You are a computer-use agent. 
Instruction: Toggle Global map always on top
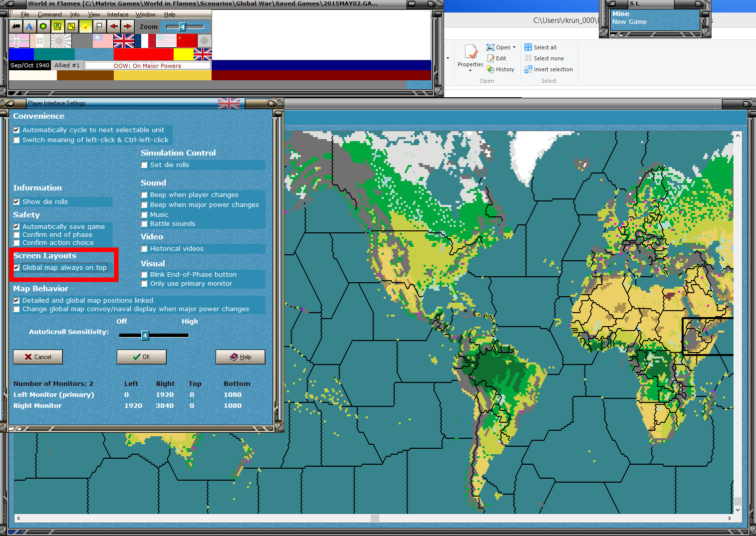click(x=16, y=268)
